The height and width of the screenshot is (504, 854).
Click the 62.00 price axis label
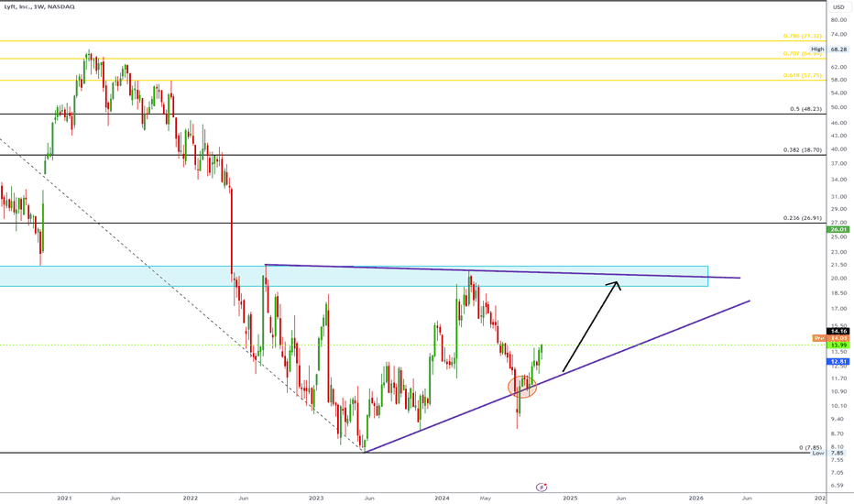click(x=838, y=67)
